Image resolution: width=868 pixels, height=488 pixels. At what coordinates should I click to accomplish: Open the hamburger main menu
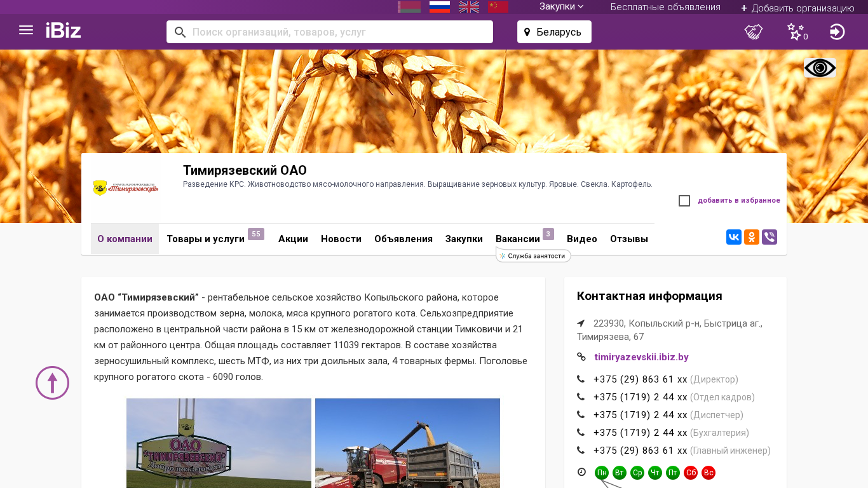tap(26, 30)
